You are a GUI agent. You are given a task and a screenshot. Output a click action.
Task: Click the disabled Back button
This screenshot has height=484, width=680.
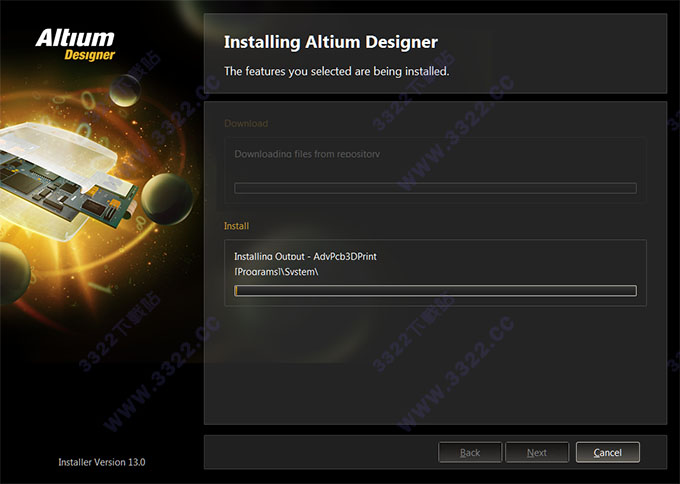(x=470, y=452)
